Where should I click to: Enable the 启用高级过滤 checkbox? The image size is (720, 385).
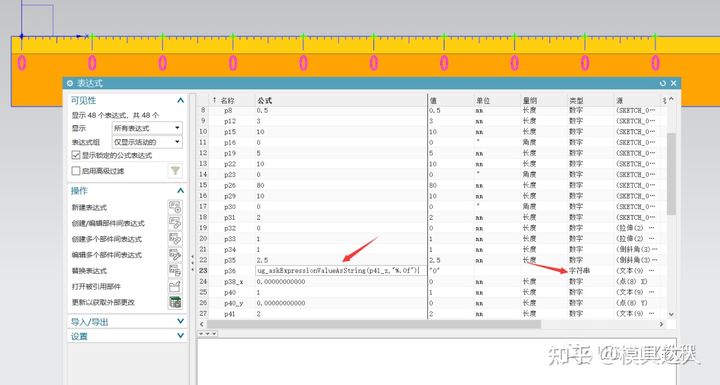(x=76, y=171)
